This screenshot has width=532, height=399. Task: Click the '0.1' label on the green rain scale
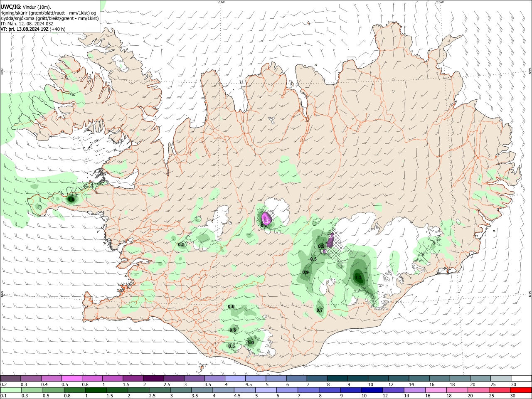(x=4, y=396)
